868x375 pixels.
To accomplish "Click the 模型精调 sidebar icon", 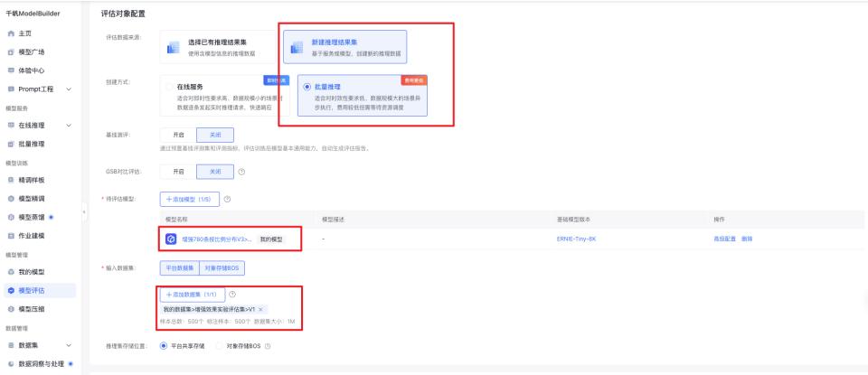I will coord(11,198).
